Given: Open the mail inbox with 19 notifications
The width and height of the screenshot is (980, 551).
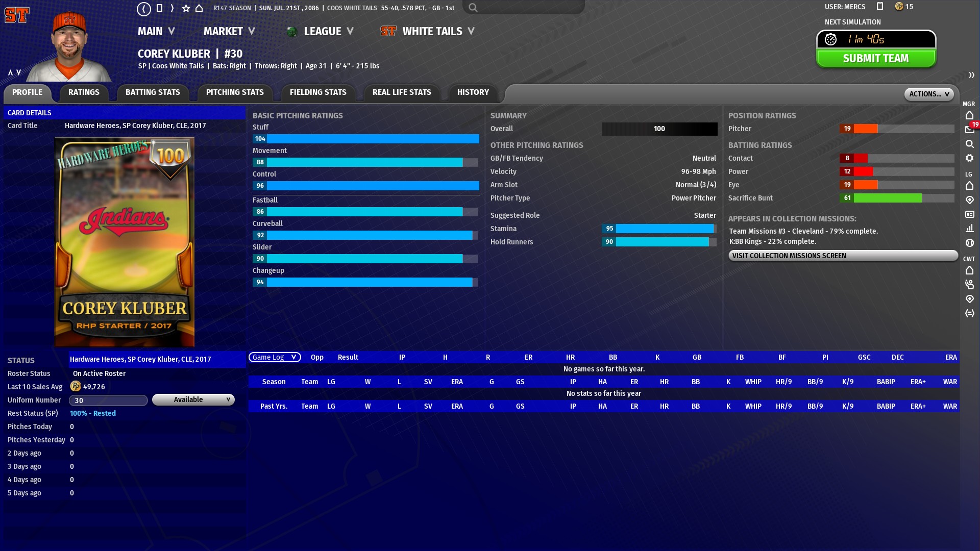Looking at the screenshot, I should point(970,130).
